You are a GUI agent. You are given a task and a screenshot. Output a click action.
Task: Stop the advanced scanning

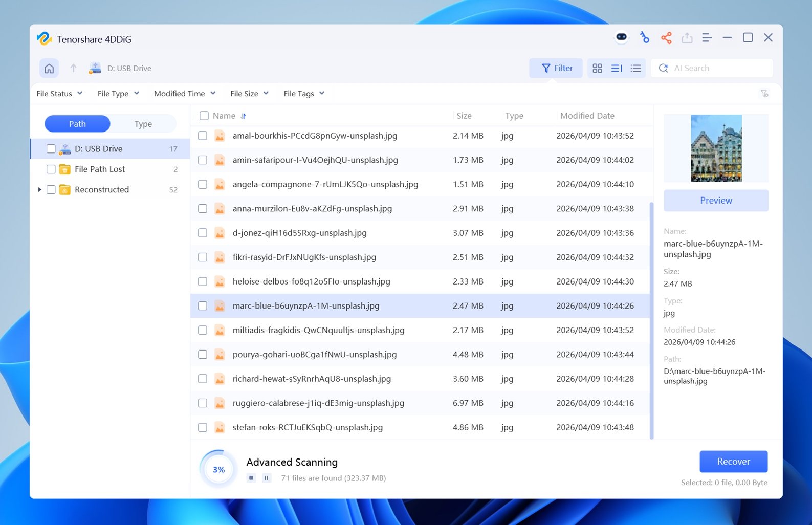(251, 478)
